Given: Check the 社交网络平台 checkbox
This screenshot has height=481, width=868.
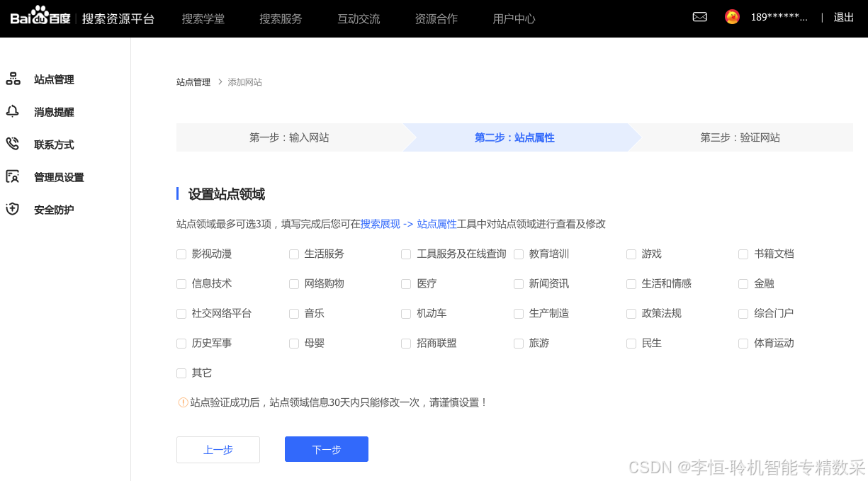Looking at the screenshot, I should pos(181,314).
